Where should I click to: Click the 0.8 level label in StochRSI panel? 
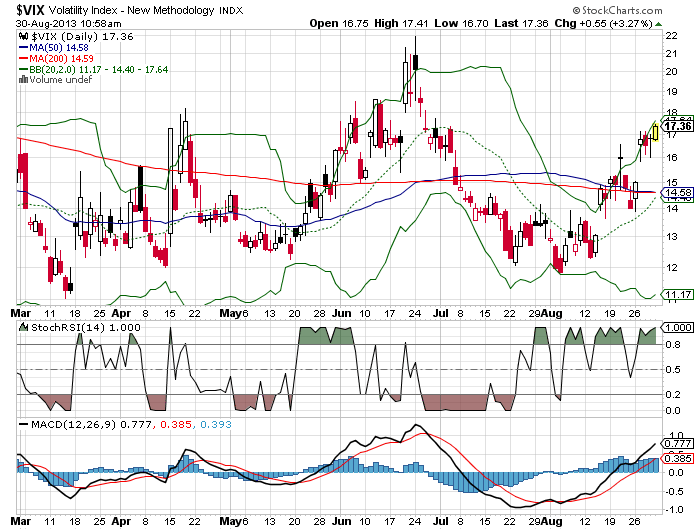(673, 345)
